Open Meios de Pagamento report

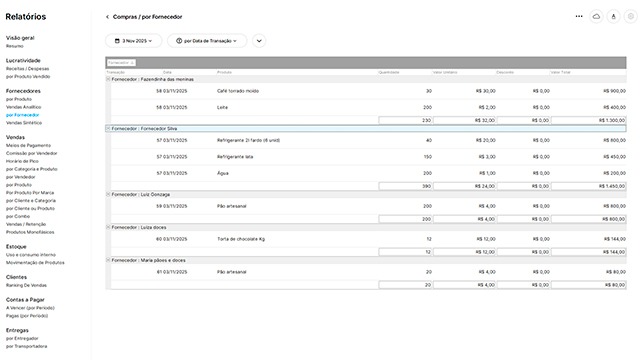(x=29, y=145)
